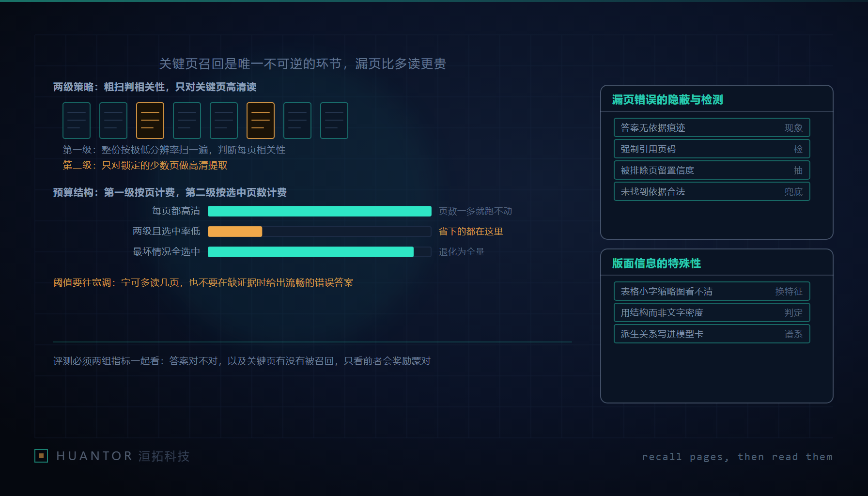Click the 预算结构 heading line

pos(170,193)
